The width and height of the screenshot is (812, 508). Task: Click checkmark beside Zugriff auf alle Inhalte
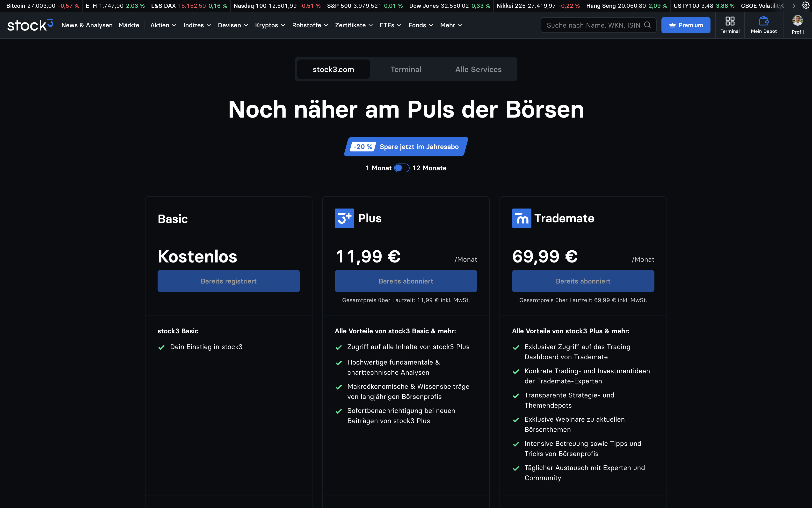click(339, 347)
